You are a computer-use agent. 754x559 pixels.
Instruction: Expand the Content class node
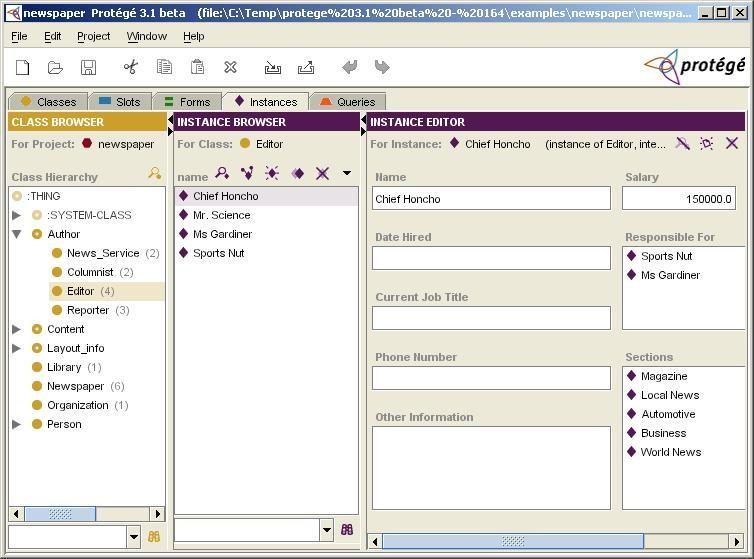(x=16, y=329)
